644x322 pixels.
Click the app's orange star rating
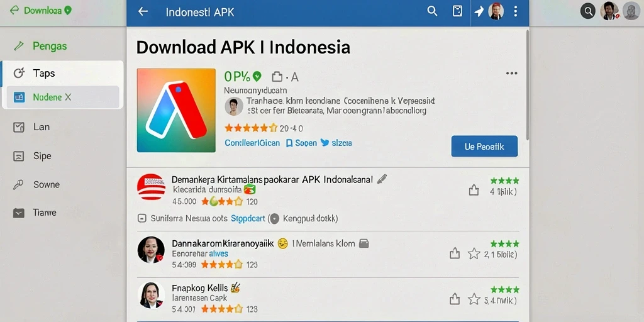(251, 128)
